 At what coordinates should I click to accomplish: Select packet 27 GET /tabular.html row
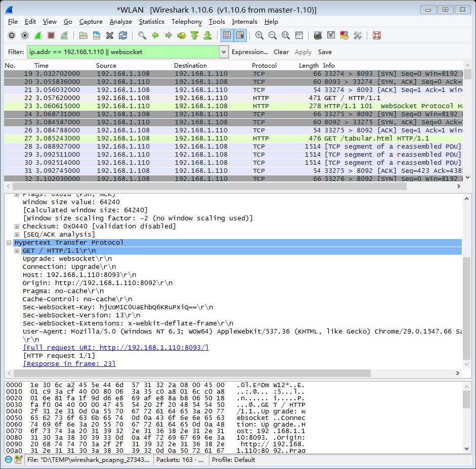pyautogui.click(x=233, y=138)
